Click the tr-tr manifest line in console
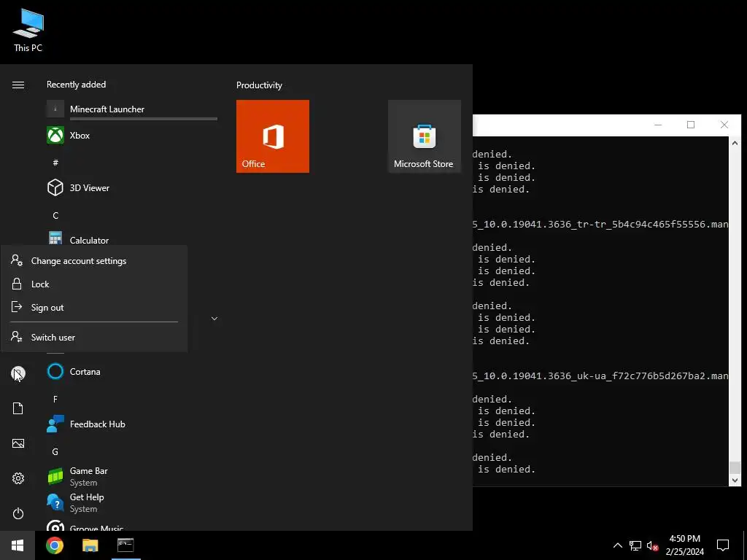 (x=600, y=225)
